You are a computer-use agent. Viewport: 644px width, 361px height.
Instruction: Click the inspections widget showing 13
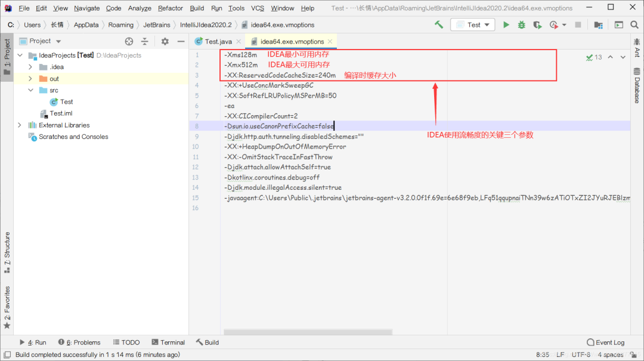click(594, 57)
